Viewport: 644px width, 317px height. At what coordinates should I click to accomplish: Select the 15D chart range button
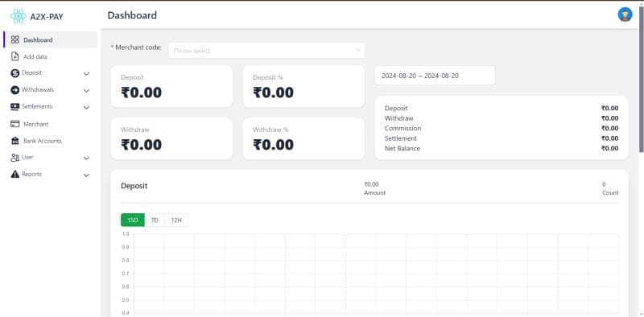click(x=133, y=220)
